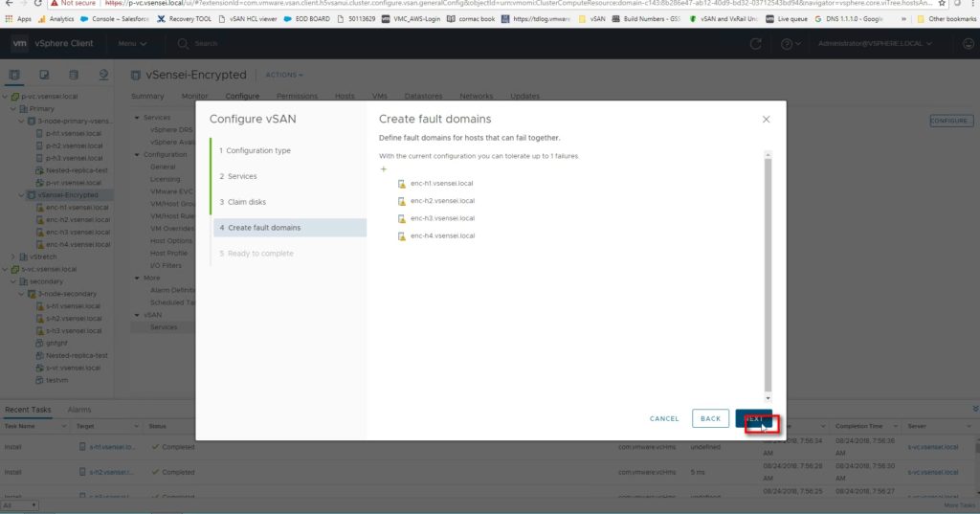Open the help question-mark icon menu
This screenshot has height=514, width=980.
(791, 44)
